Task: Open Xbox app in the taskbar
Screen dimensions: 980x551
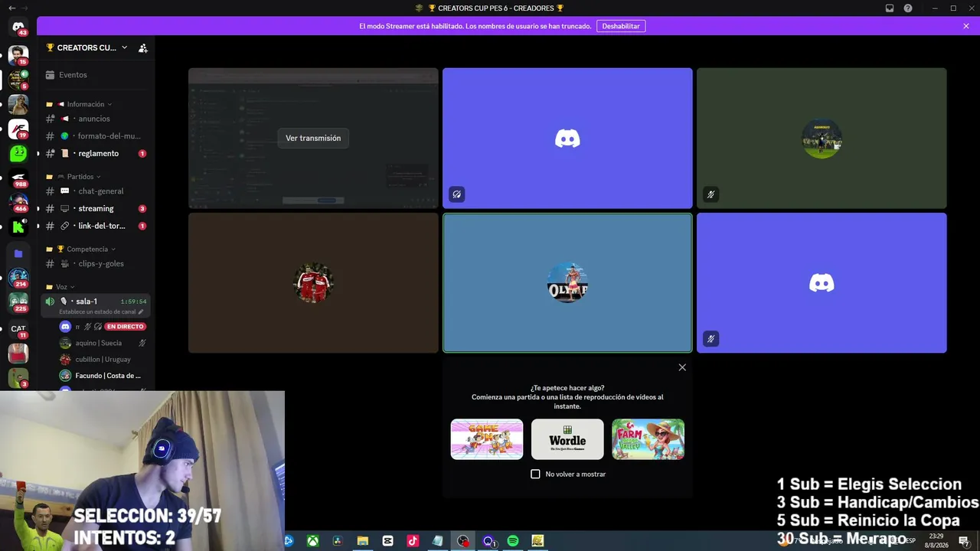Action: tap(313, 541)
